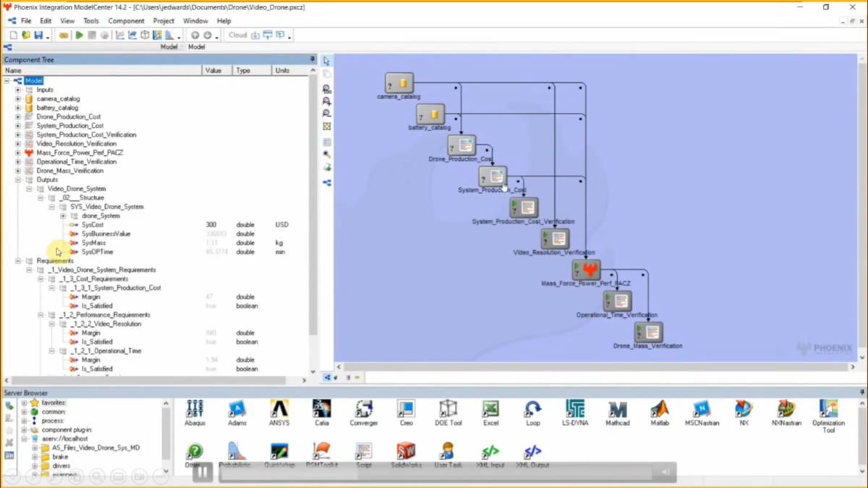Image resolution: width=868 pixels, height=488 pixels.
Task: Click the Name column header
Action: click(102, 71)
